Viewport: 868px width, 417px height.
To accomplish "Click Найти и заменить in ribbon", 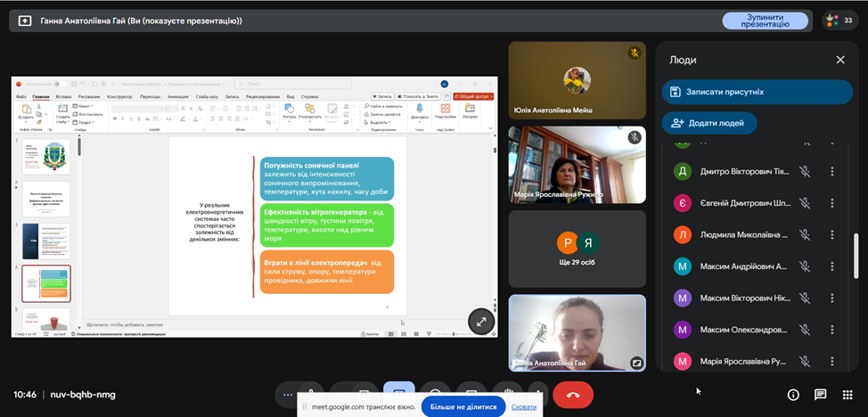I will click(x=382, y=106).
